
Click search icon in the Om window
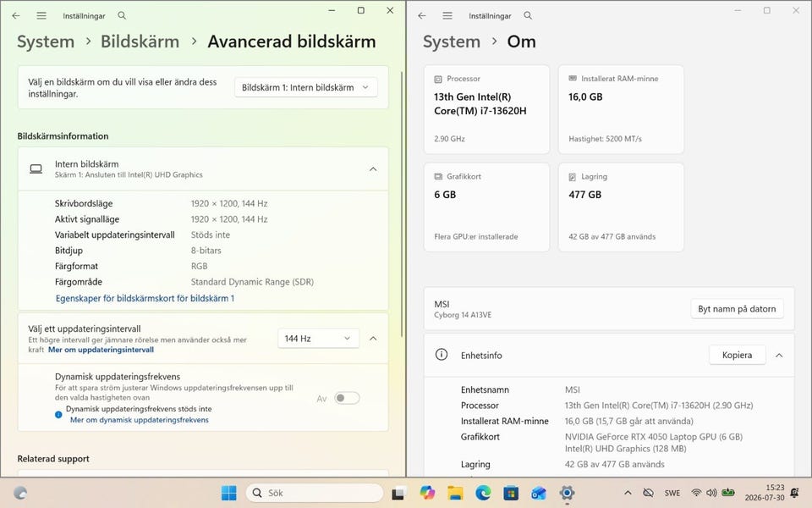(x=528, y=15)
